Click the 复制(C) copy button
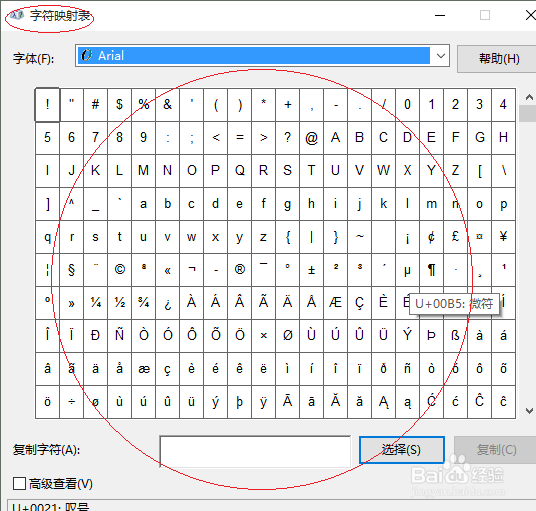Viewport: 536px width, 511px height. [496, 449]
